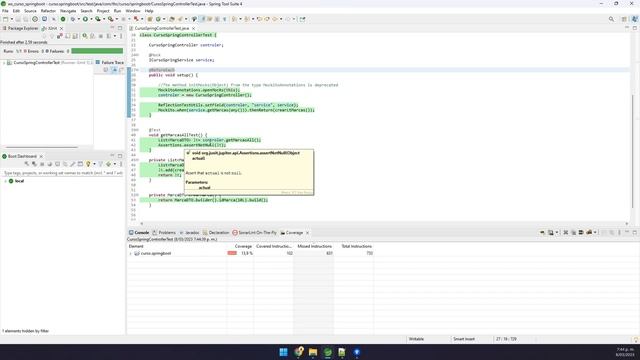The height and width of the screenshot is (360, 640).
Task: Expand CursoSpringControllerTest node in JUnit tree
Action: (4, 62)
